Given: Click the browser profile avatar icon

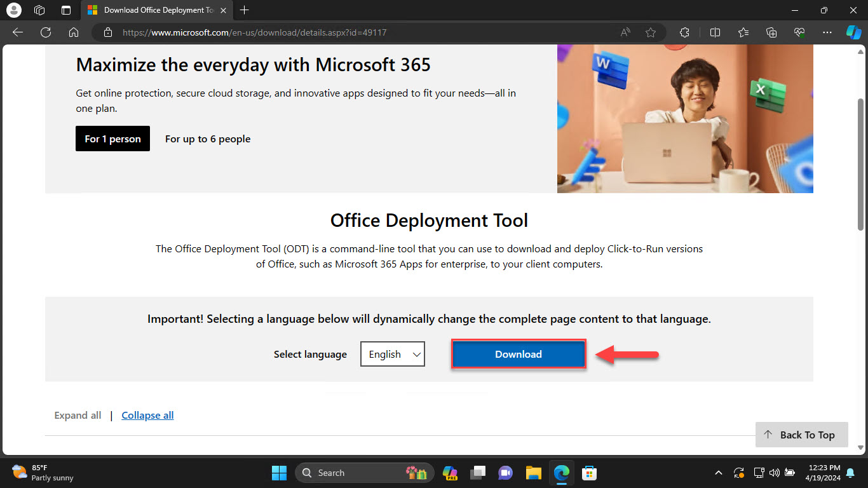Looking at the screenshot, I should 13,10.
